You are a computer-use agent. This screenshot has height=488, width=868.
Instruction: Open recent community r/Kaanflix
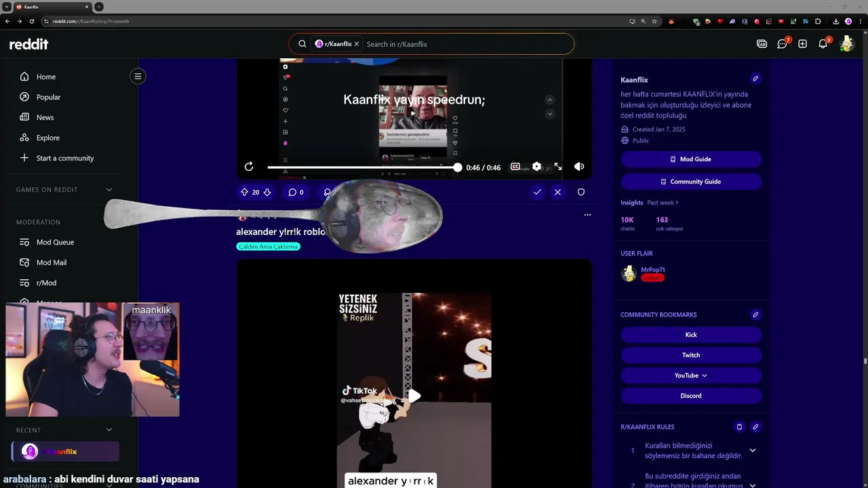click(x=65, y=451)
